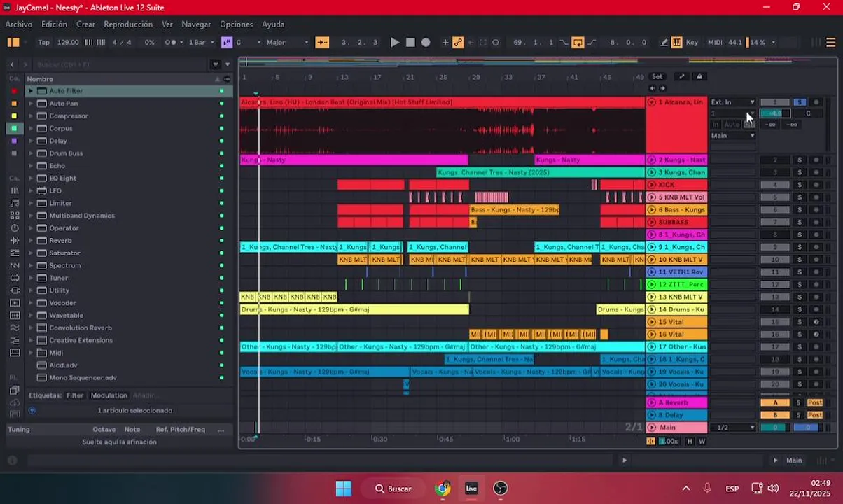Toggle the computer MIDI keyboard icon
Viewport: 843px width, 504px height.
676,43
